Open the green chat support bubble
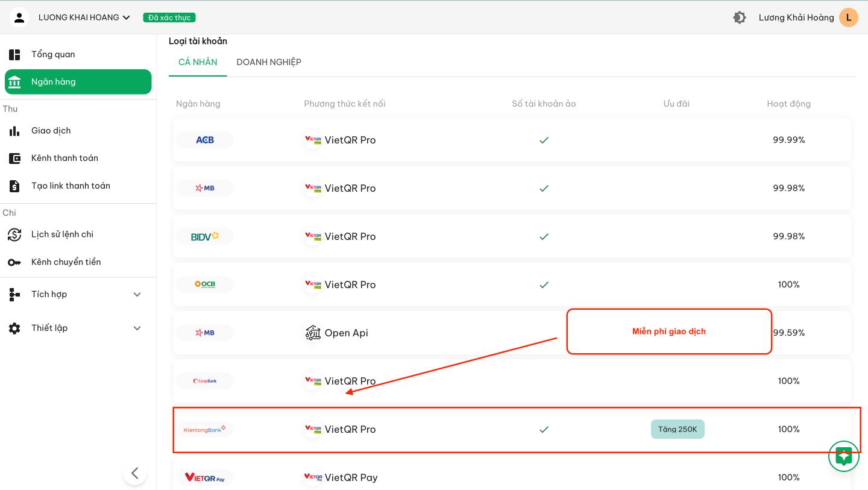The width and height of the screenshot is (868, 490). coord(843,456)
